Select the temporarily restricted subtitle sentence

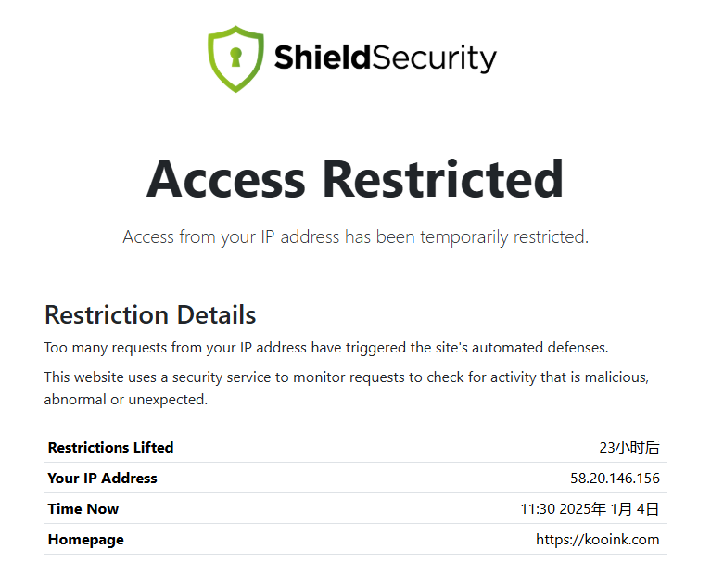[356, 236]
